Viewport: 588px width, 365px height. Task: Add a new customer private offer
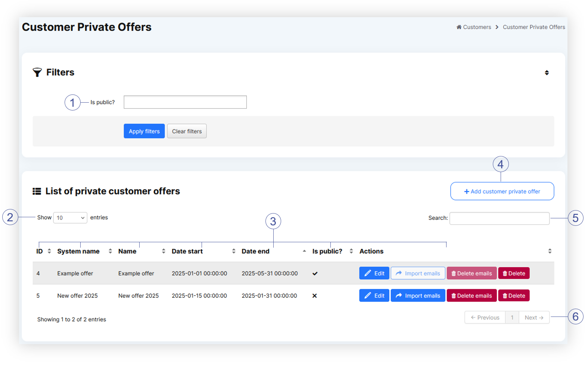tap(502, 191)
